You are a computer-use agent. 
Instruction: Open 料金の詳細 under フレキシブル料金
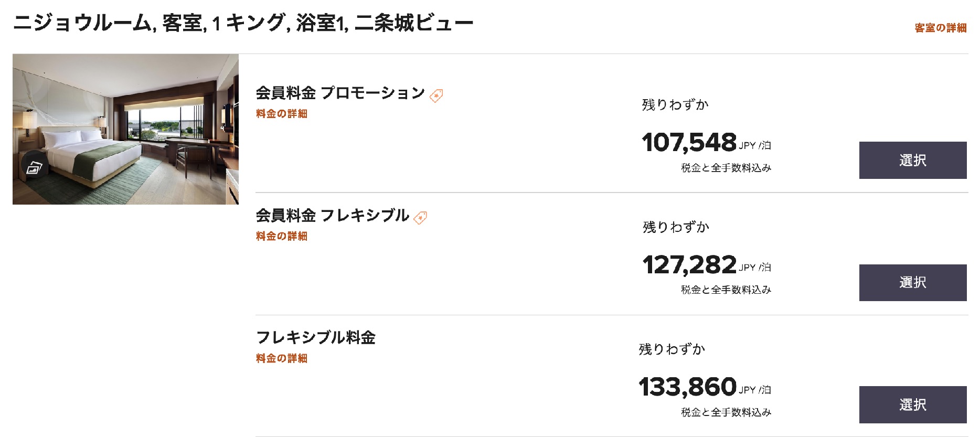pos(282,359)
